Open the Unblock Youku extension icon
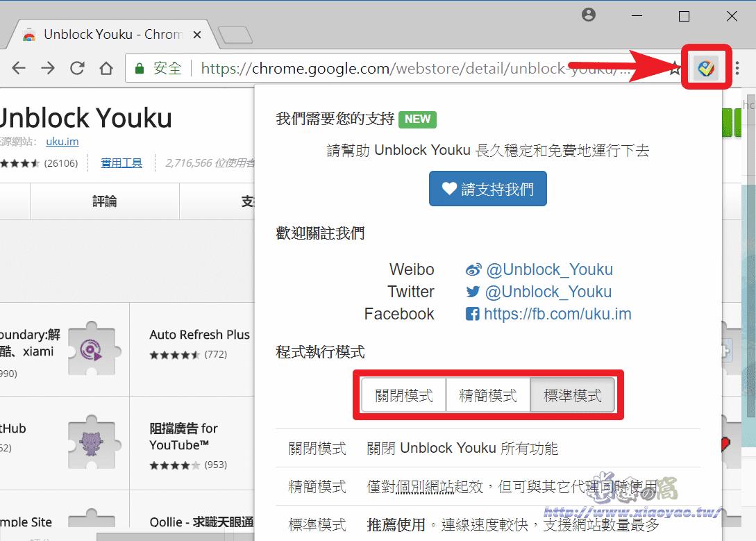Screen dimensions: 756x541 click(x=706, y=68)
